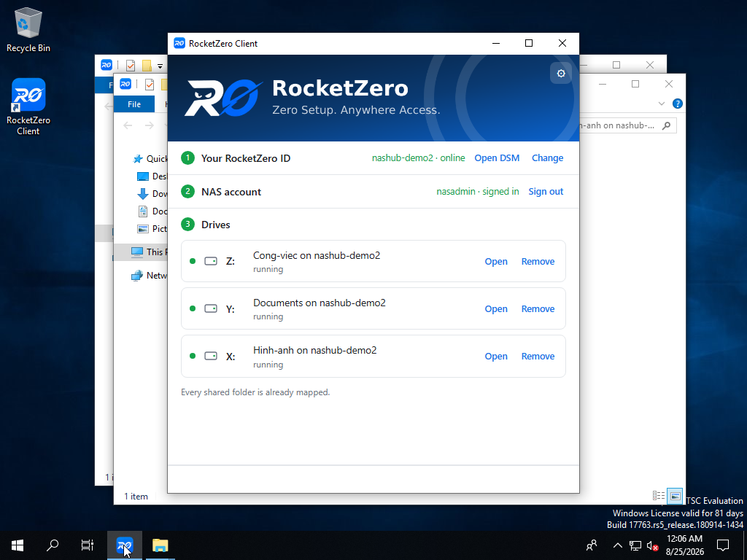Click the X: drive icon
Image resolution: width=747 pixels, height=560 pixels.
pyautogui.click(x=211, y=356)
